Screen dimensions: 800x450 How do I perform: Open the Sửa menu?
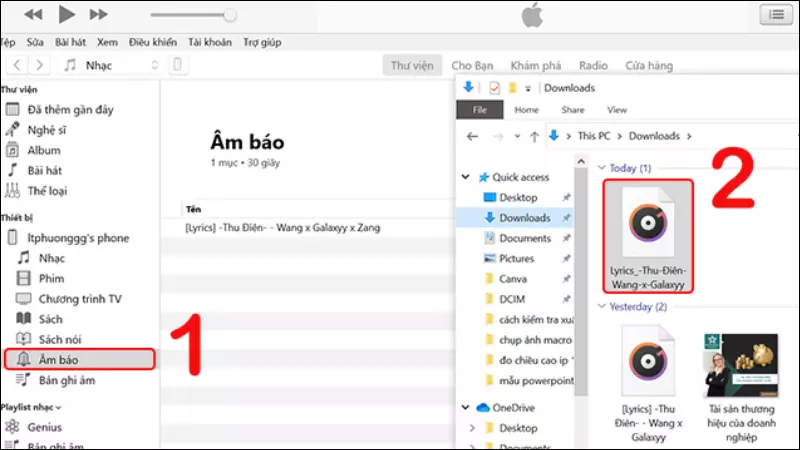[x=35, y=42]
